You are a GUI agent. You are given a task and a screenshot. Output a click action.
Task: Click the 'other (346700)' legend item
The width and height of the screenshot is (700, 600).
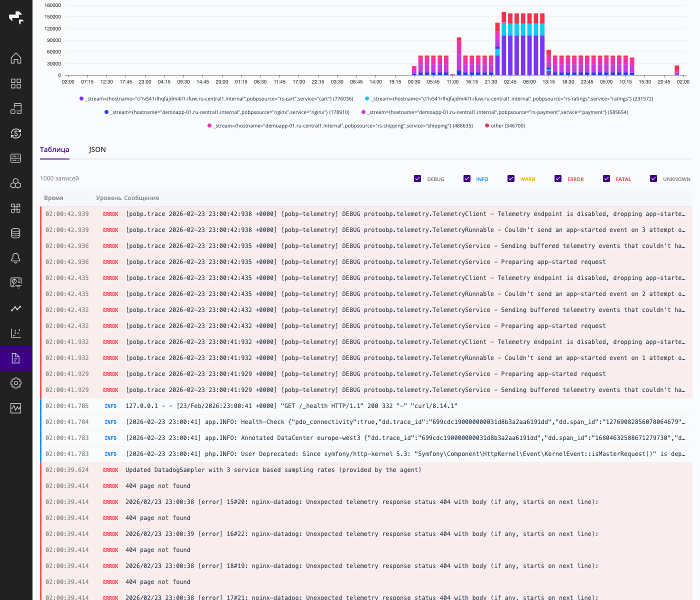505,126
